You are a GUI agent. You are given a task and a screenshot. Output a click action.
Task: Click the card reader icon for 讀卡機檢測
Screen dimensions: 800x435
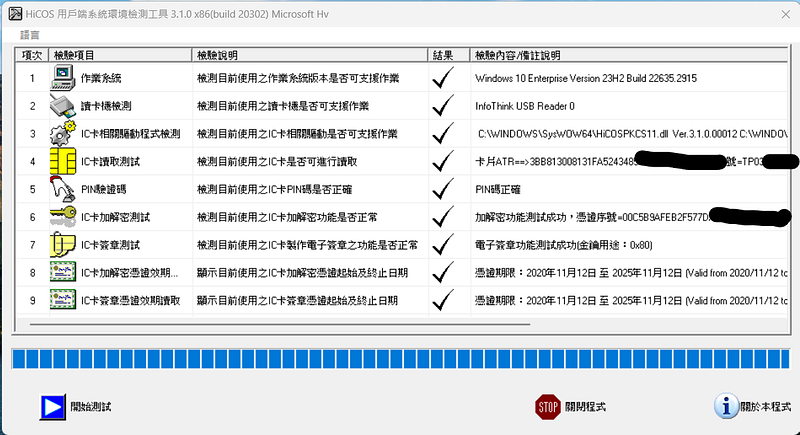(x=63, y=106)
